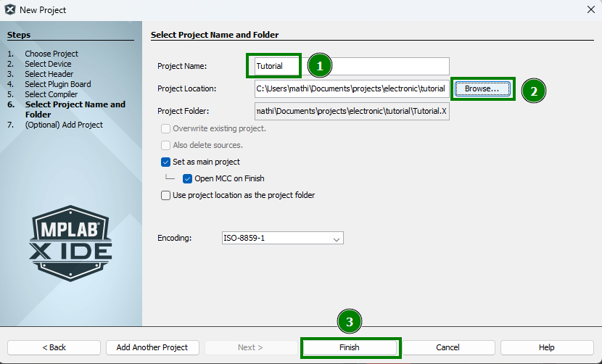The image size is (602, 364).
Task: Open Help for this wizard
Action: (547, 347)
